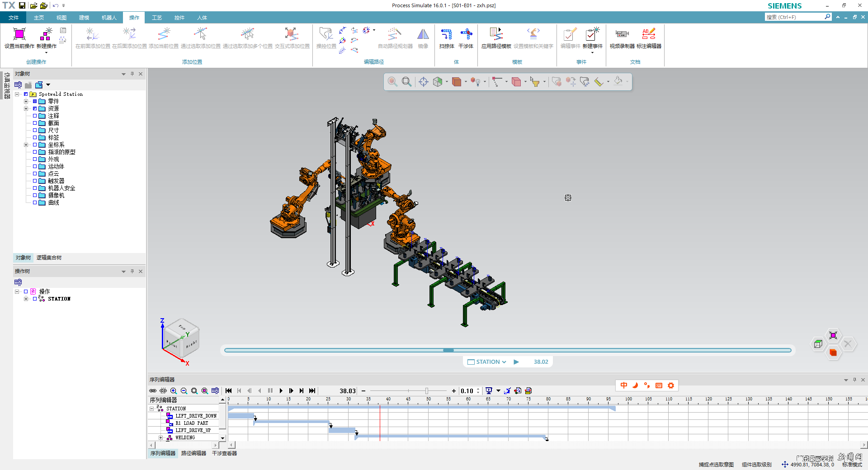Click 应用路径模板 icon

click(x=496, y=35)
